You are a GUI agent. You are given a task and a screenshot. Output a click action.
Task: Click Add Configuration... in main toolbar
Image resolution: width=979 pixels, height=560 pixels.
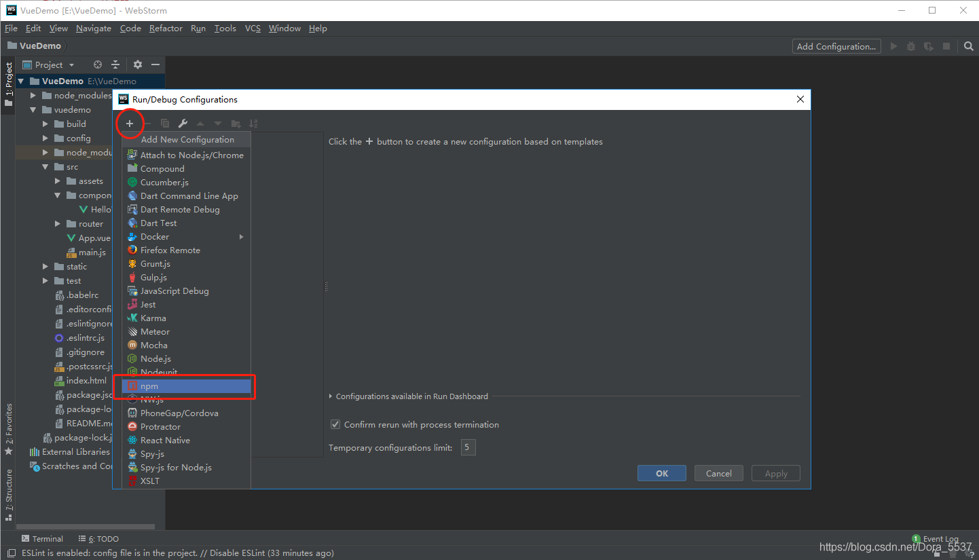coord(836,46)
